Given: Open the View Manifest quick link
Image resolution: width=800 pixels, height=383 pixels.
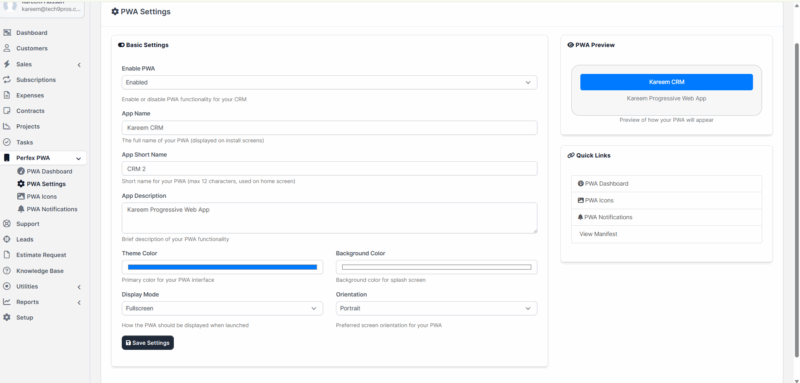Looking at the screenshot, I should (x=666, y=234).
